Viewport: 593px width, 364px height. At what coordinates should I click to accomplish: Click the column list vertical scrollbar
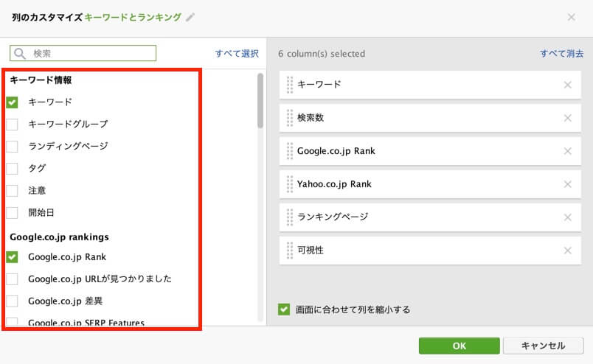(260, 100)
